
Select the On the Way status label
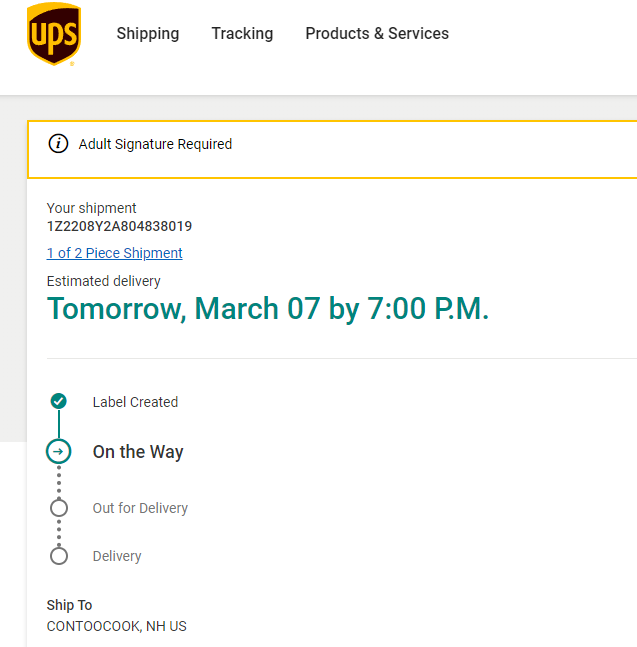138,452
